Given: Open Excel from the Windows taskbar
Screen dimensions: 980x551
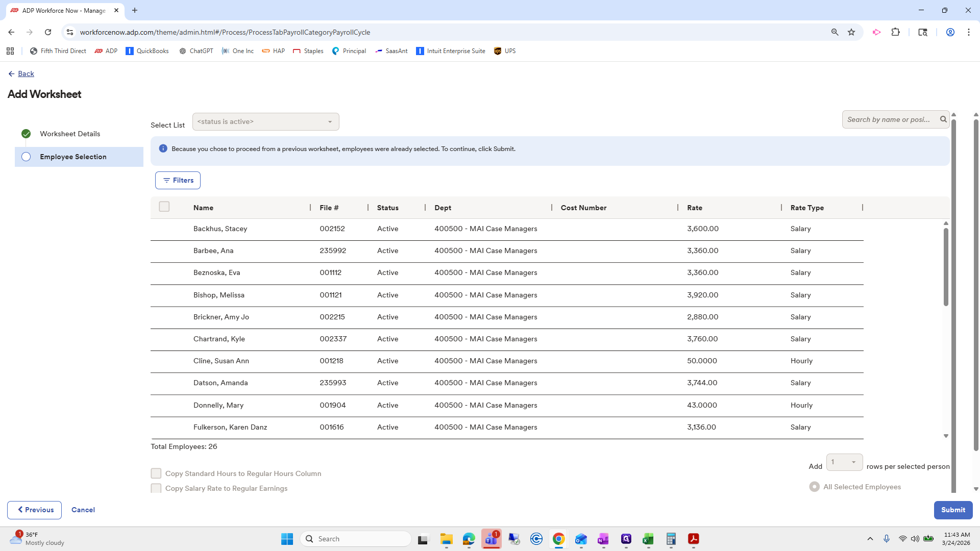Looking at the screenshot, I should pos(648,539).
